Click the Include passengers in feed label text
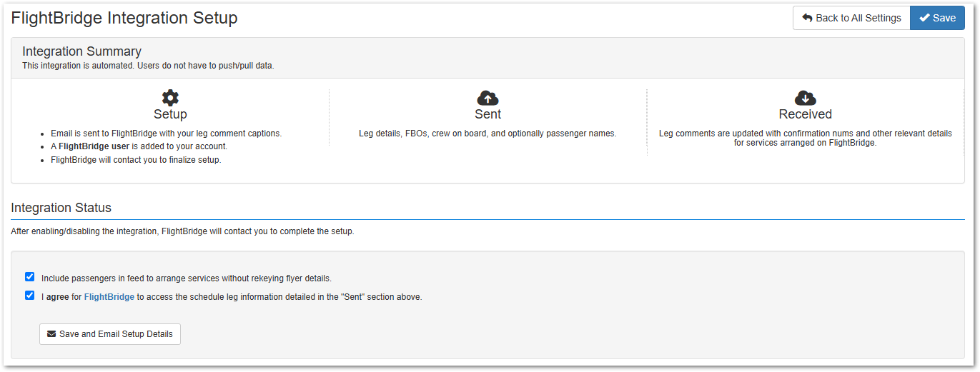980x372 pixels. tap(187, 278)
